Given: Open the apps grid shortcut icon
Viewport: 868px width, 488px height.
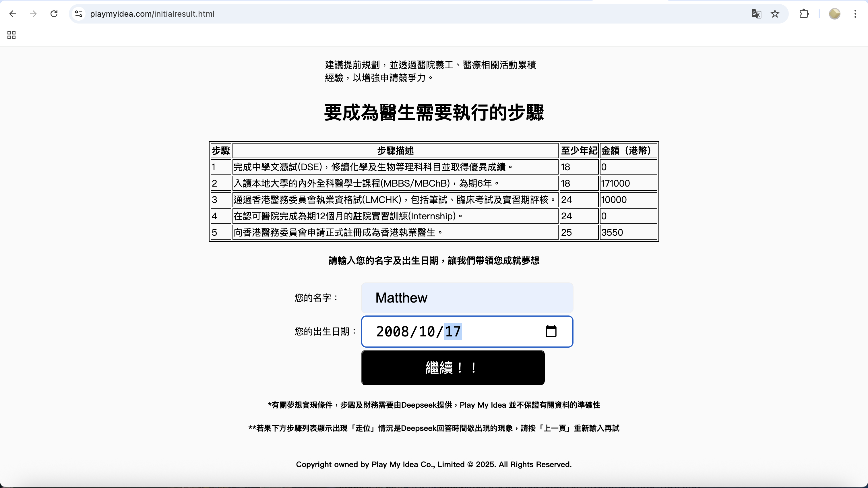Looking at the screenshot, I should click(11, 35).
